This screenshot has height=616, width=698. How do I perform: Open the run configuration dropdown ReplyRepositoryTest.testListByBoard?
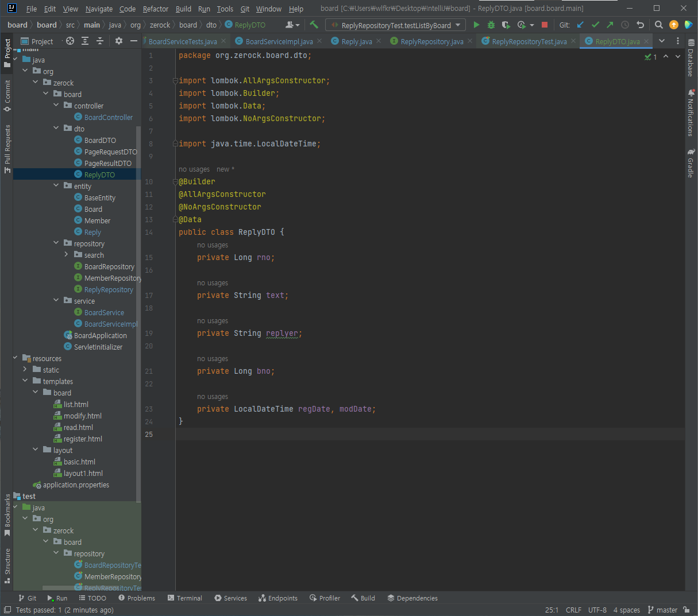(x=396, y=25)
